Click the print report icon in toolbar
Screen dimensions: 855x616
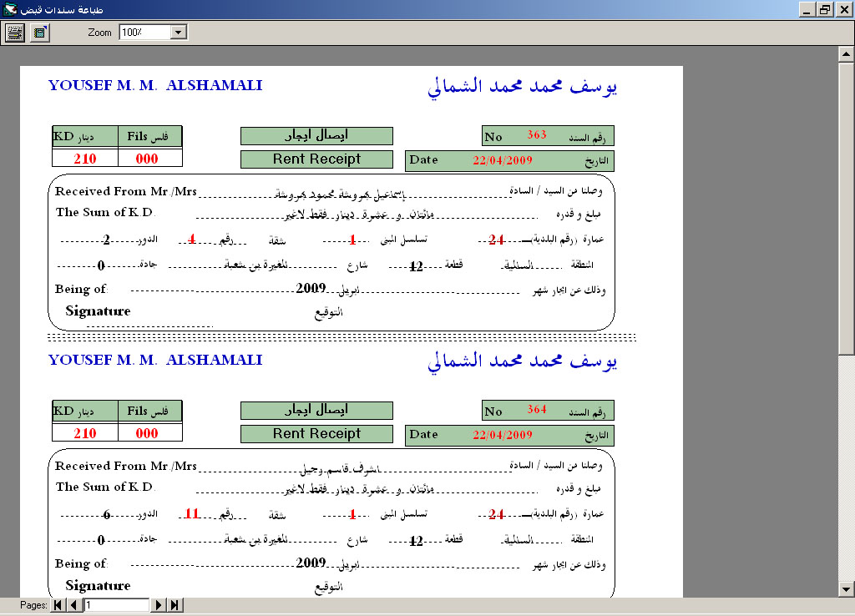[14, 33]
